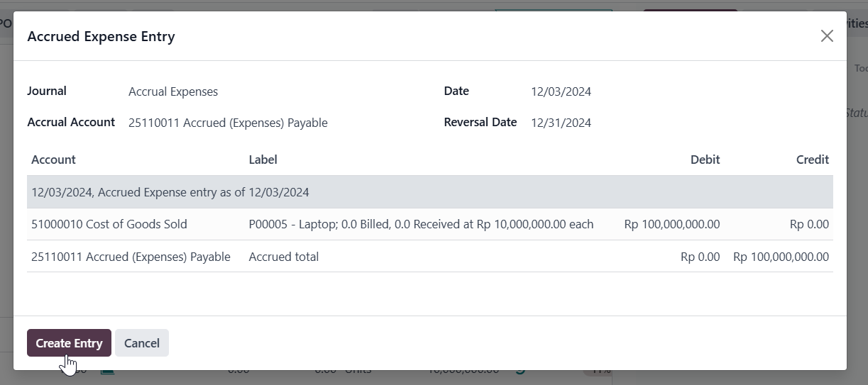
Task: Click the Rp 0.00 debit in Accrued total row
Action: point(700,257)
